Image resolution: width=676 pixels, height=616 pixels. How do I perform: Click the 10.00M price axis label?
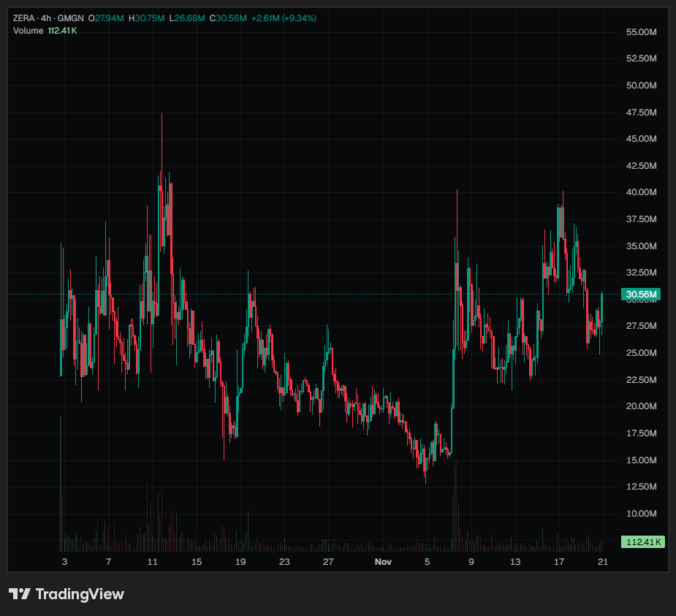click(x=641, y=514)
